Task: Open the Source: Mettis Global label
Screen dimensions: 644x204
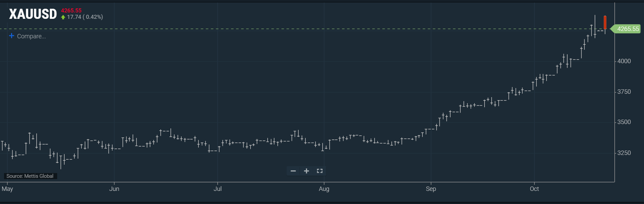Action: [30, 176]
